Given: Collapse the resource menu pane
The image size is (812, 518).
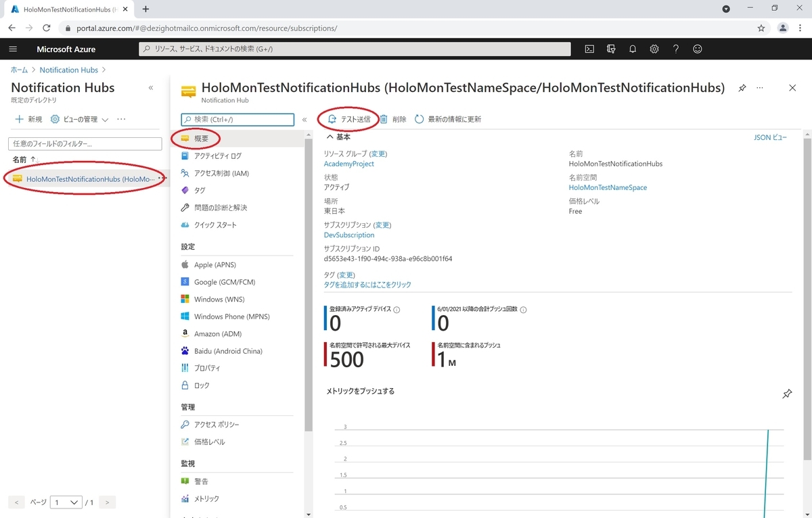Looking at the screenshot, I should (304, 120).
